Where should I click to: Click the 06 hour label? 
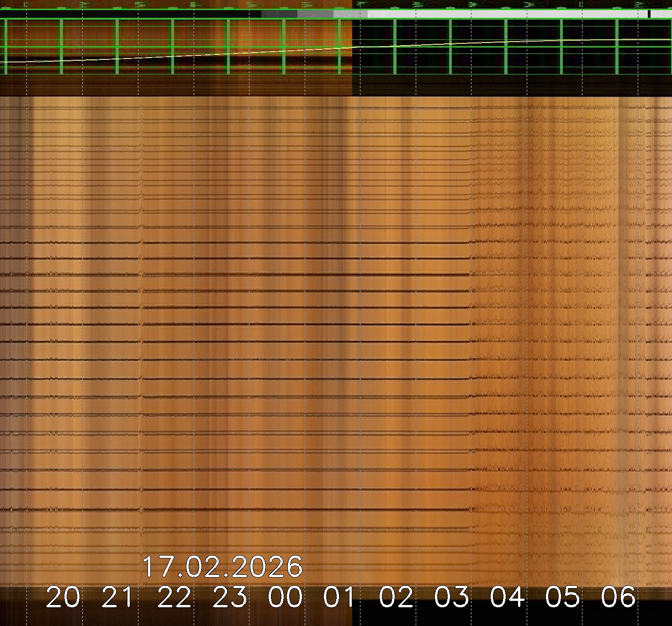[x=619, y=597]
